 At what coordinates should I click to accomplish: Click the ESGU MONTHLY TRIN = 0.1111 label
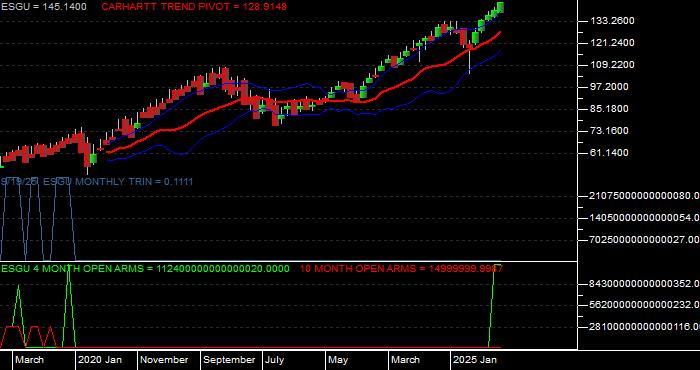pyautogui.click(x=118, y=182)
